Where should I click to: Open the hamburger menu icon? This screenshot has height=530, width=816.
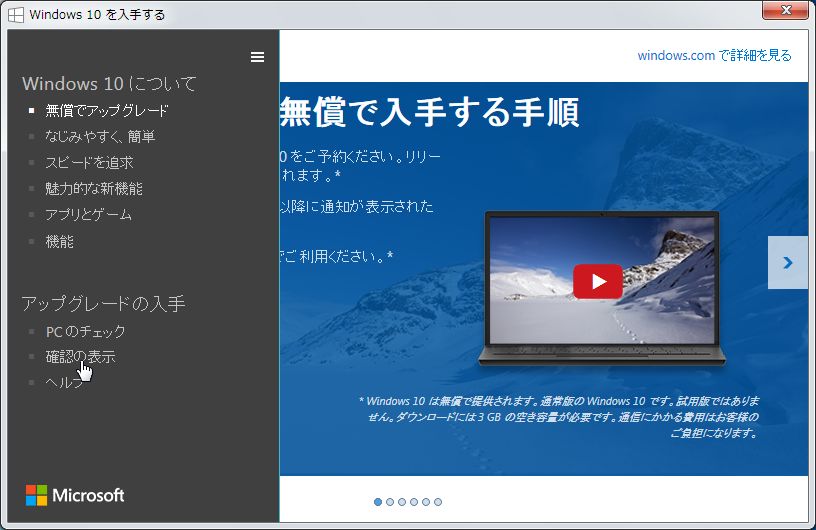(257, 57)
